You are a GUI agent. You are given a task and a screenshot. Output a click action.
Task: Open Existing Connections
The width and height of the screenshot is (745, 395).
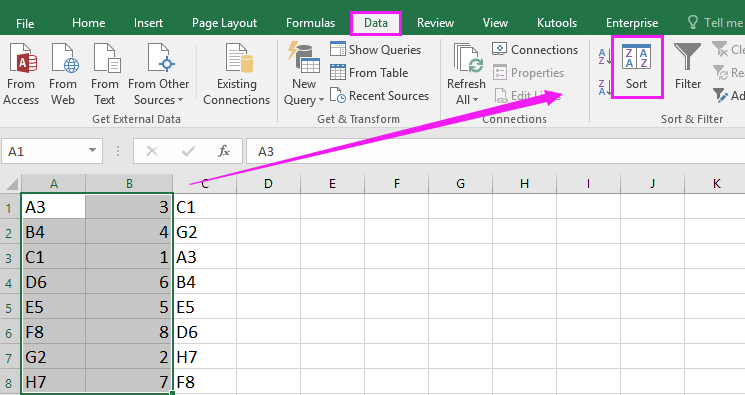(237, 74)
